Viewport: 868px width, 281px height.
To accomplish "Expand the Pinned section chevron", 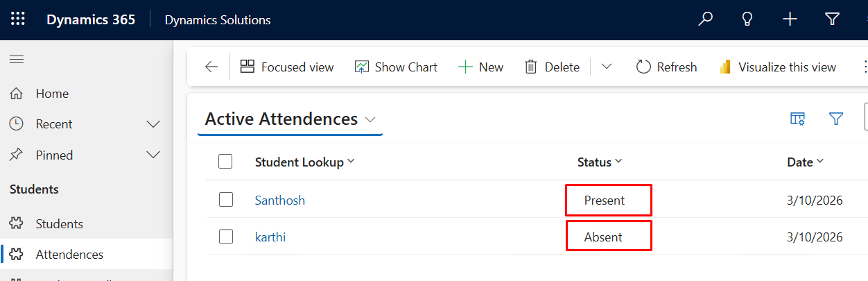I will pyautogui.click(x=154, y=155).
